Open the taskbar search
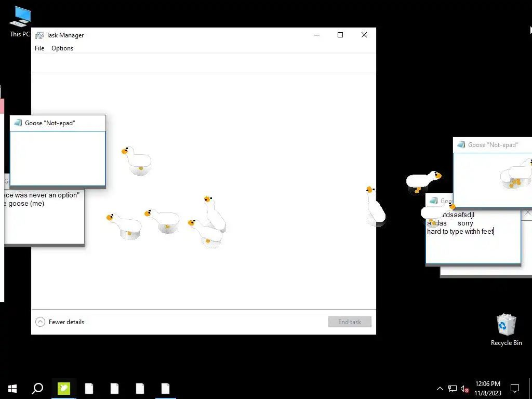 coord(37,389)
